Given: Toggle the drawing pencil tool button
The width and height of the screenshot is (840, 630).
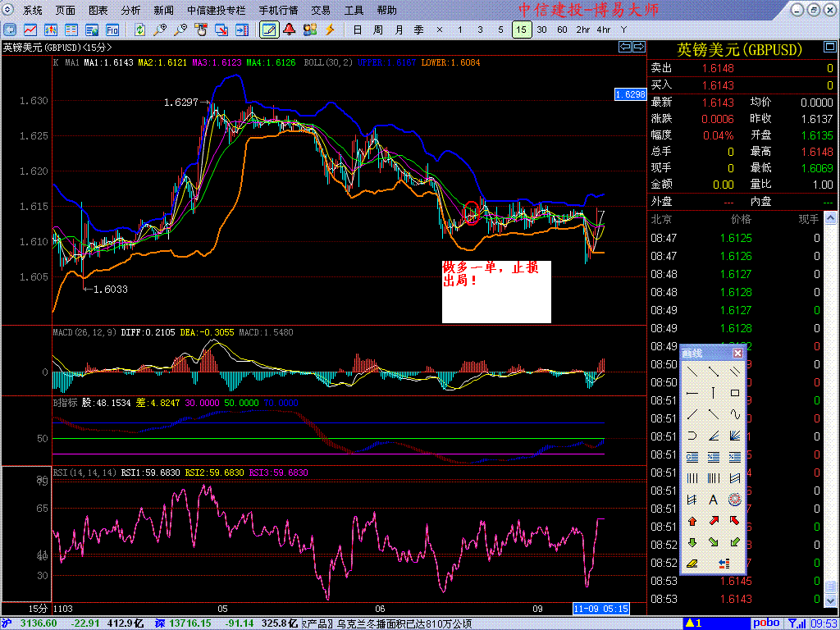Looking at the screenshot, I should pyautogui.click(x=269, y=30).
